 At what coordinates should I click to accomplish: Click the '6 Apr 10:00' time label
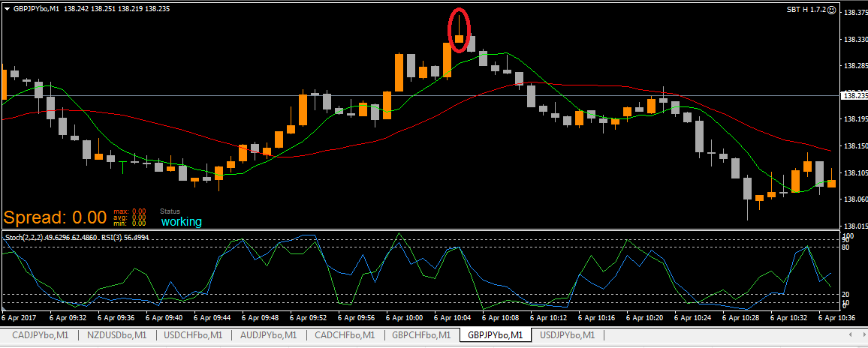405,318
